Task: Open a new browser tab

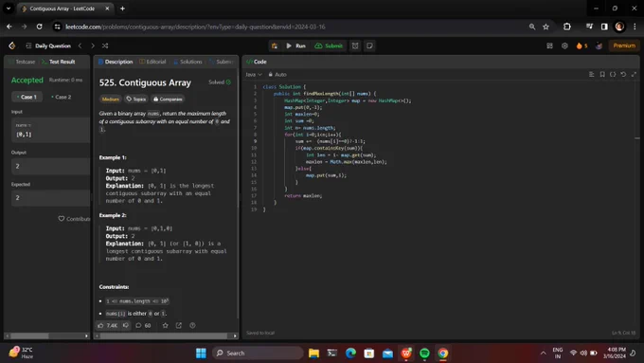Action: [x=122, y=9]
